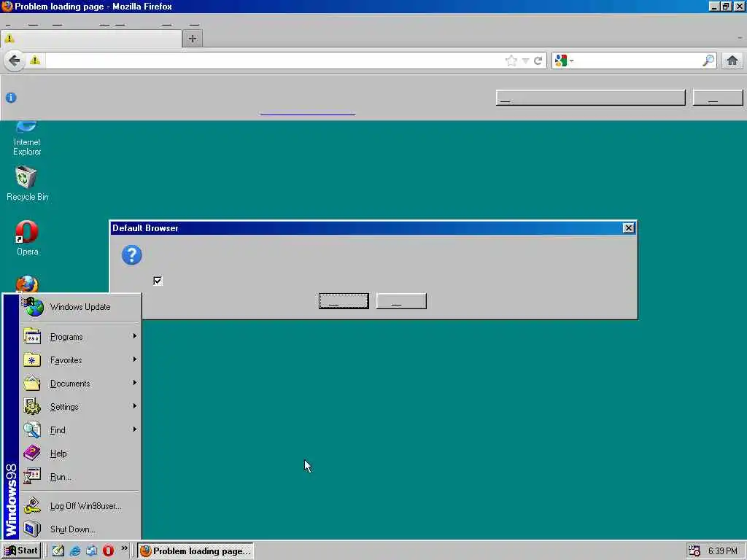The width and height of the screenshot is (747, 560).
Task: Expand the Settings submenu
Action: click(80, 407)
